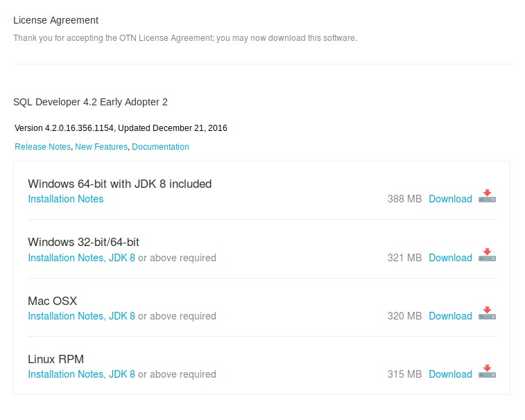Click download icon for Windows 64-bit with JDK
Image resolution: width=525 pixels, height=420 pixels.
pyautogui.click(x=487, y=197)
